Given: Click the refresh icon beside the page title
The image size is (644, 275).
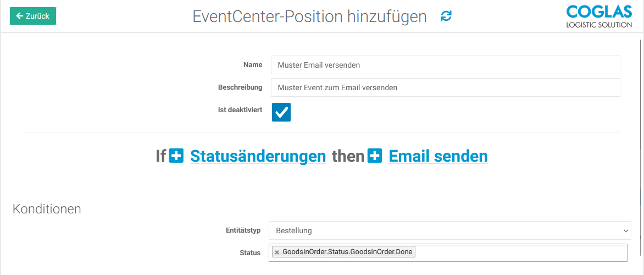Looking at the screenshot, I should pyautogui.click(x=446, y=16).
